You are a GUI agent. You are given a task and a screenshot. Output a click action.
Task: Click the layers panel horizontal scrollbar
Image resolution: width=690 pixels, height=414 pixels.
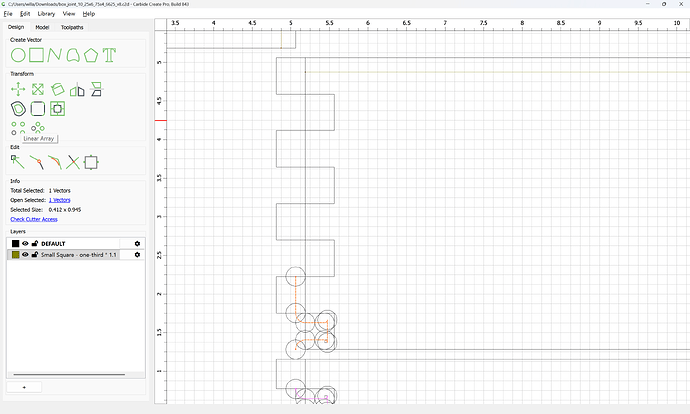pos(69,374)
